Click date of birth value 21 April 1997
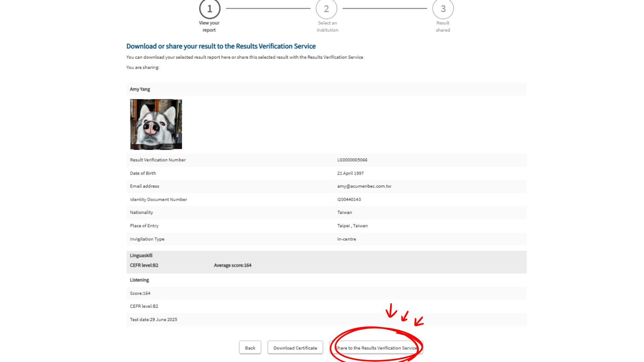Screen dimensions: 644x362 350,173
